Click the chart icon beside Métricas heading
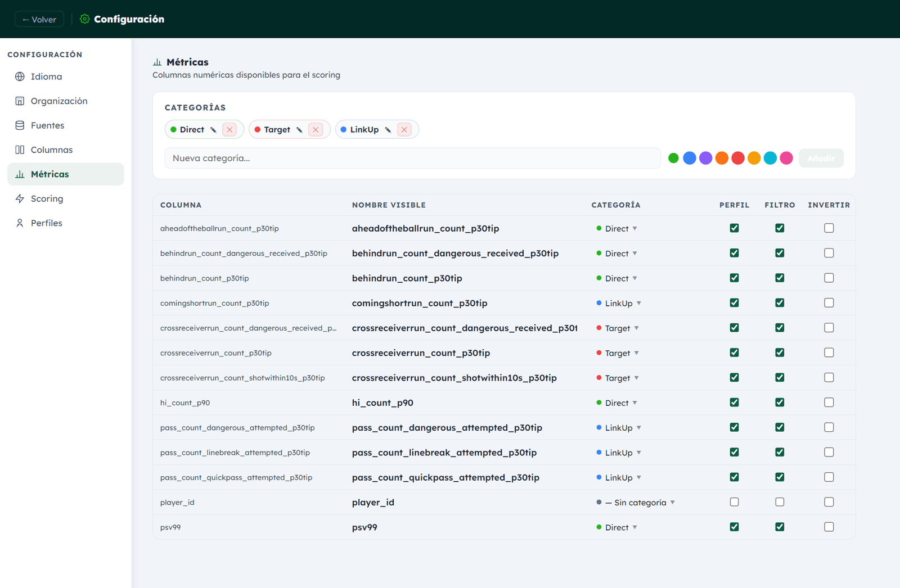The image size is (900, 588). [157, 62]
